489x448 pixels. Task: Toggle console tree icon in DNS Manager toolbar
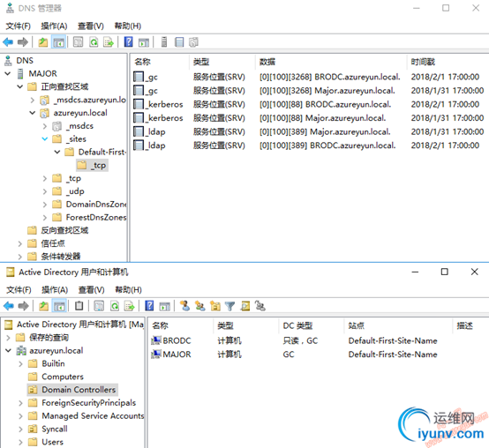click(58, 42)
